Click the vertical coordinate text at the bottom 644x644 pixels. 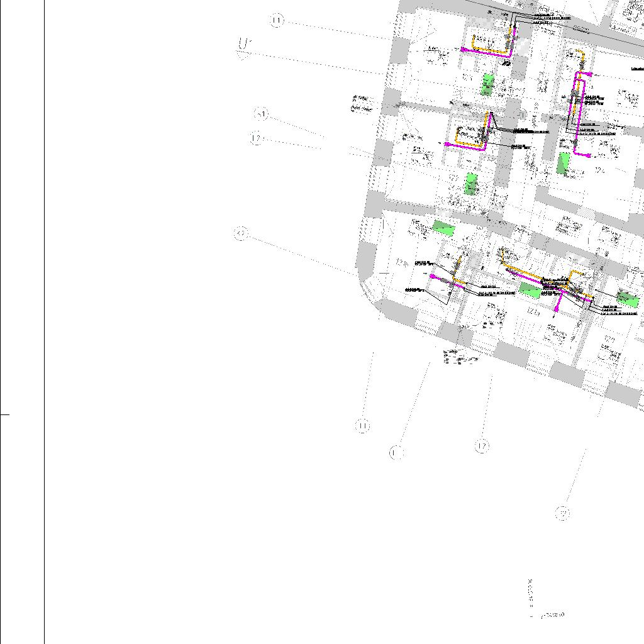[530, 591]
